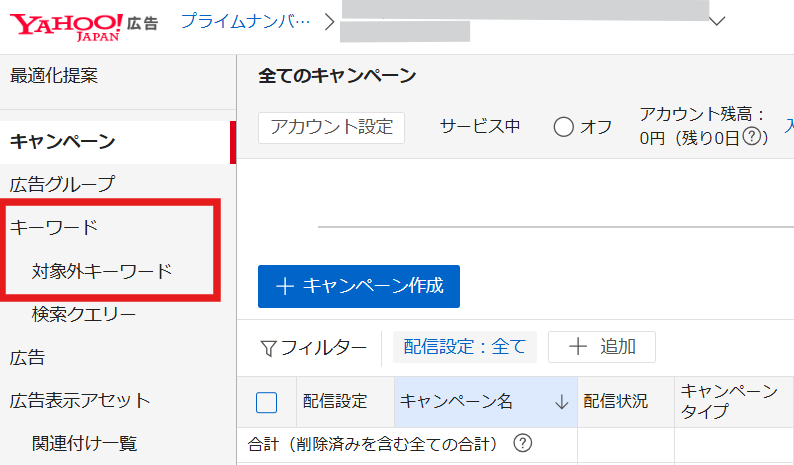Select キャンペーン in the left navigation
The width and height of the screenshot is (794, 465).
(x=62, y=141)
